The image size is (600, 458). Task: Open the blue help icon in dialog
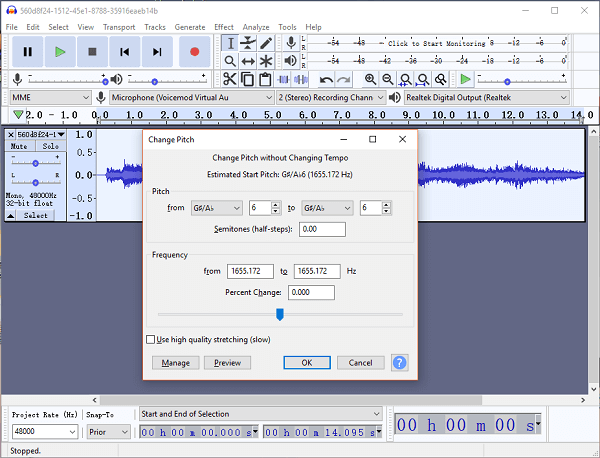(399, 363)
